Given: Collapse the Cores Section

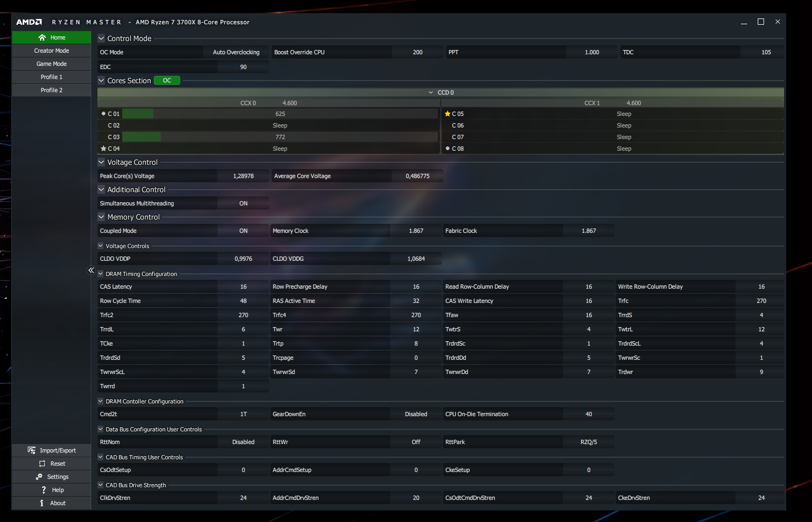Looking at the screenshot, I should coord(101,81).
